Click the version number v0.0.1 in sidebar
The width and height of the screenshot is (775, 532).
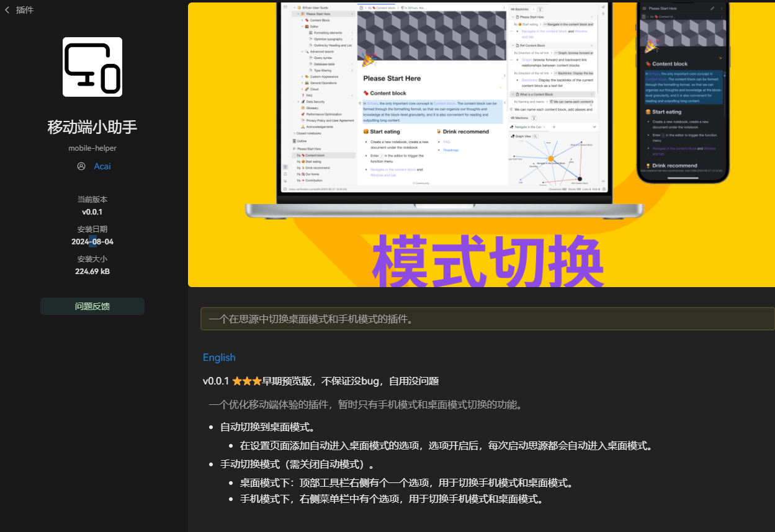click(92, 212)
